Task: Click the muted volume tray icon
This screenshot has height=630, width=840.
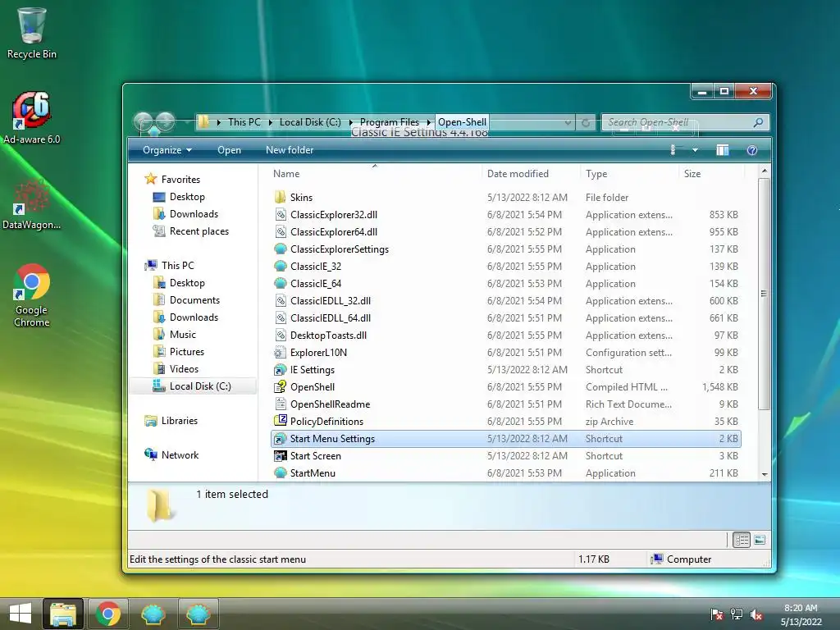Action: [x=756, y=614]
